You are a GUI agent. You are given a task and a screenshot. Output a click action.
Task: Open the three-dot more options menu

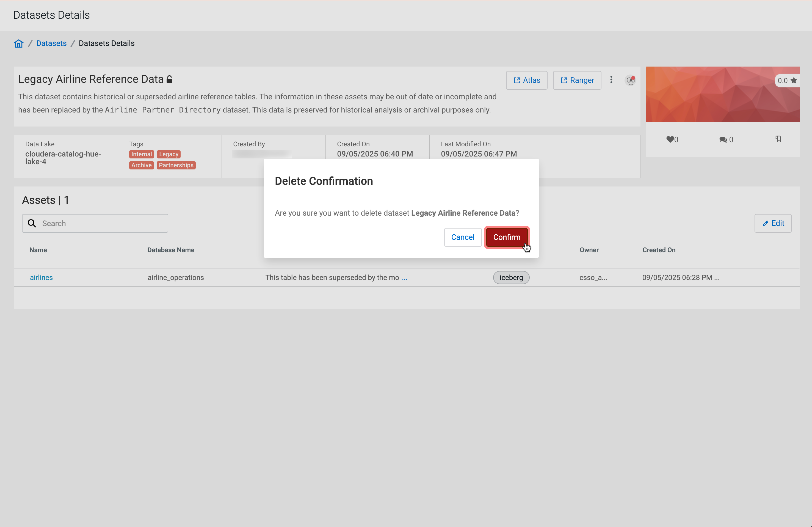coord(611,79)
